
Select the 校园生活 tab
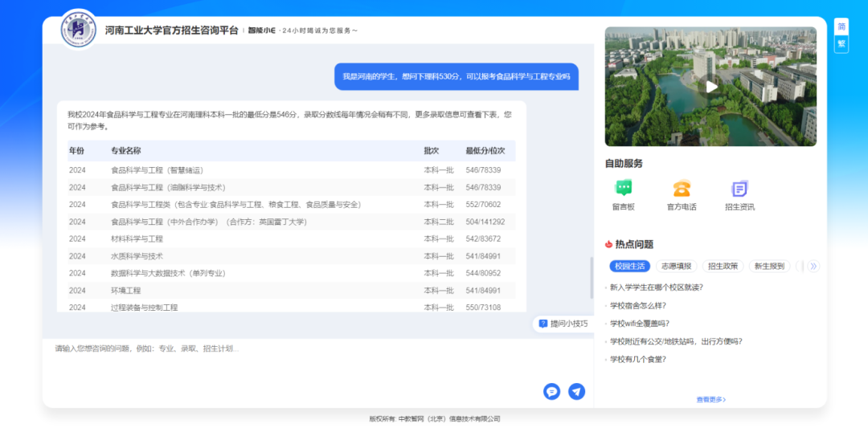pyautogui.click(x=629, y=266)
